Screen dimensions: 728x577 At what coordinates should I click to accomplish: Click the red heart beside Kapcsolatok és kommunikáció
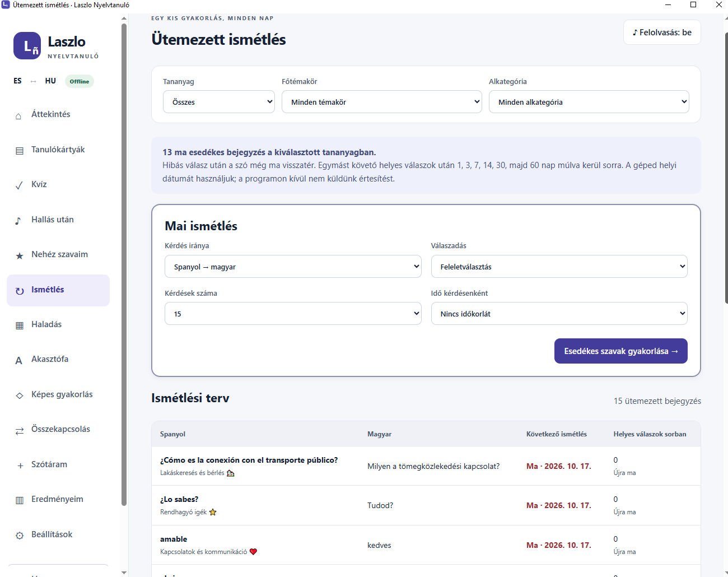[253, 552]
